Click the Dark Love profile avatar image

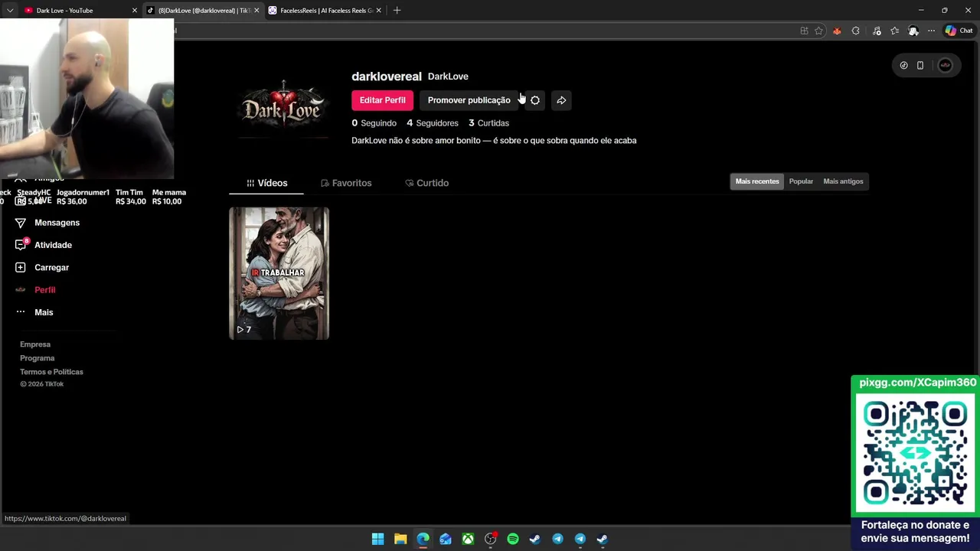point(283,110)
